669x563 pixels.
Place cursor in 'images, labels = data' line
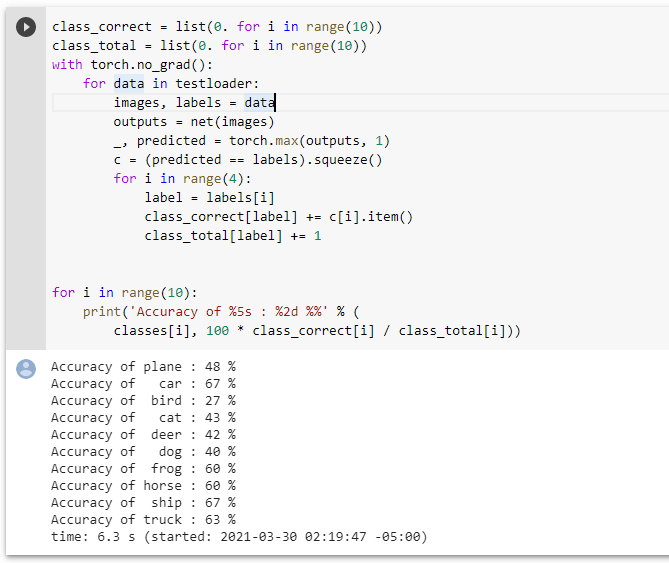195,103
